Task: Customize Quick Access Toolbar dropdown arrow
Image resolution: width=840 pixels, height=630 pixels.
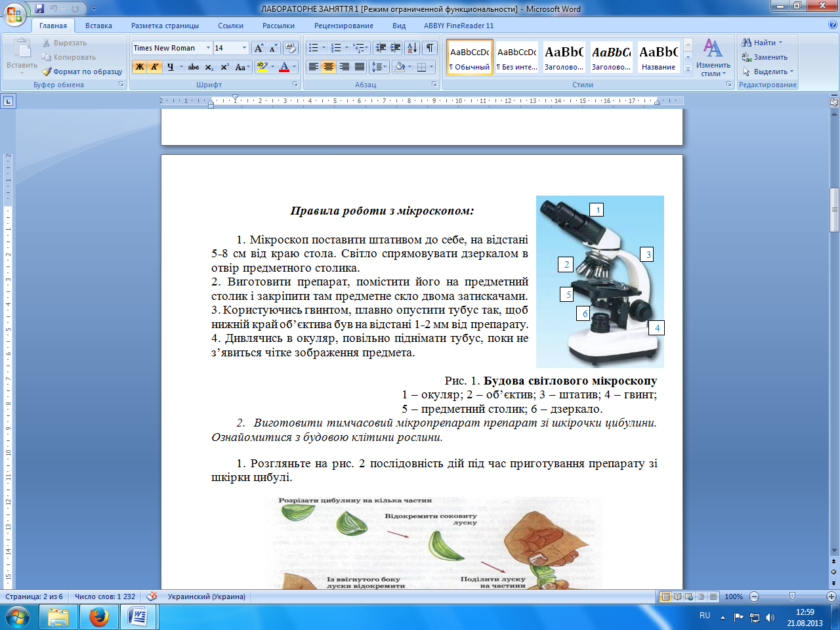Action: coord(94,9)
